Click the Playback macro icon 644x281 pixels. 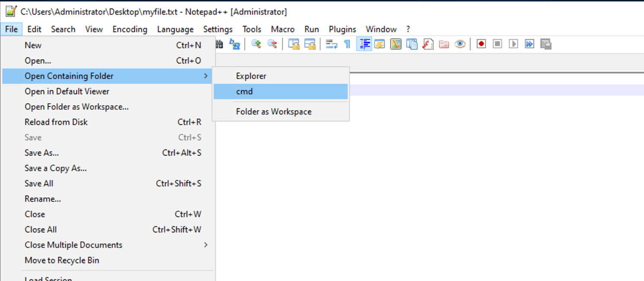pos(513,44)
